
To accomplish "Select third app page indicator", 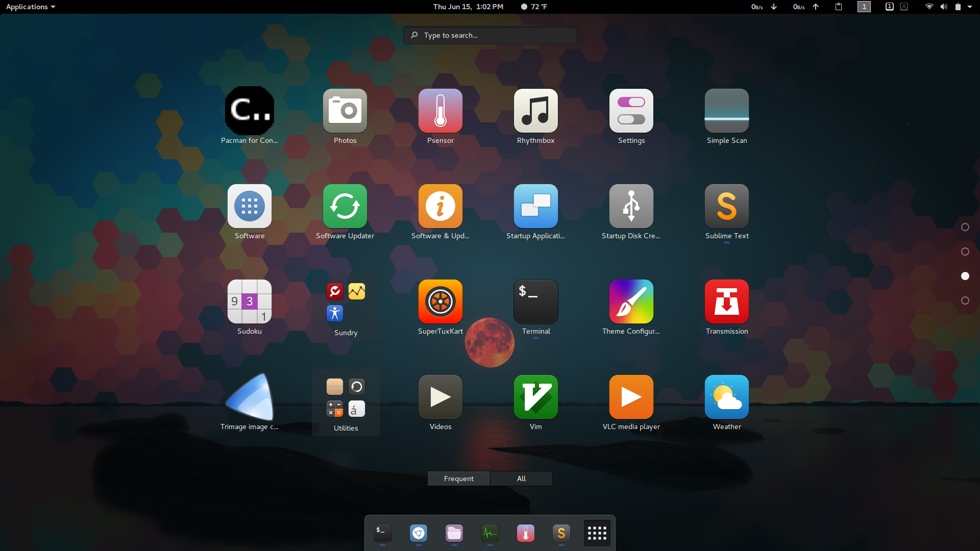I will (965, 276).
